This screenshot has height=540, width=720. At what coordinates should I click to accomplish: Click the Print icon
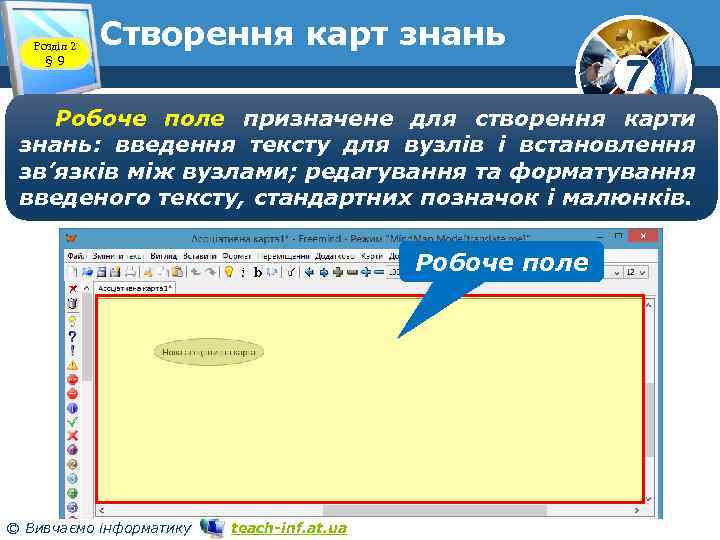(x=131, y=272)
